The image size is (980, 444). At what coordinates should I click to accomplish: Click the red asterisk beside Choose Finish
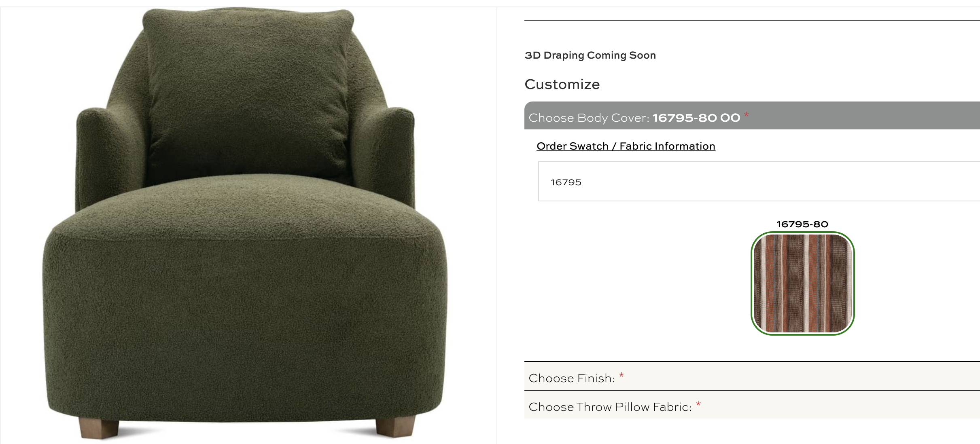coord(622,376)
